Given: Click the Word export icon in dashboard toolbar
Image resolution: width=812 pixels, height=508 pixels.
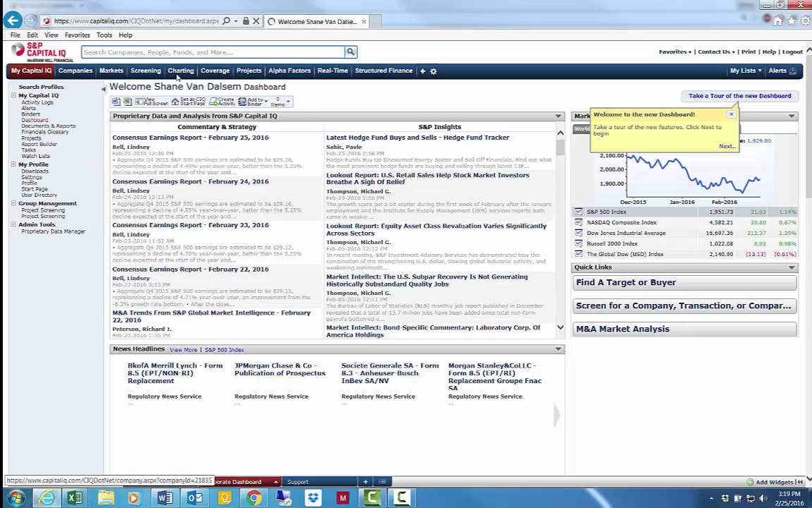Looking at the screenshot, I should [116, 102].
